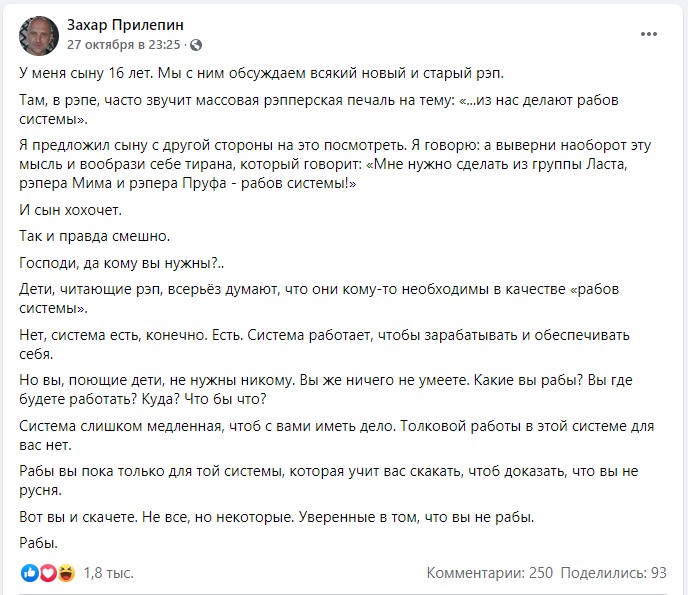This screenshot has height=595, width=688.
Task: Click the line "Господи, да кому вы нужны?.."
Action: 122,263
